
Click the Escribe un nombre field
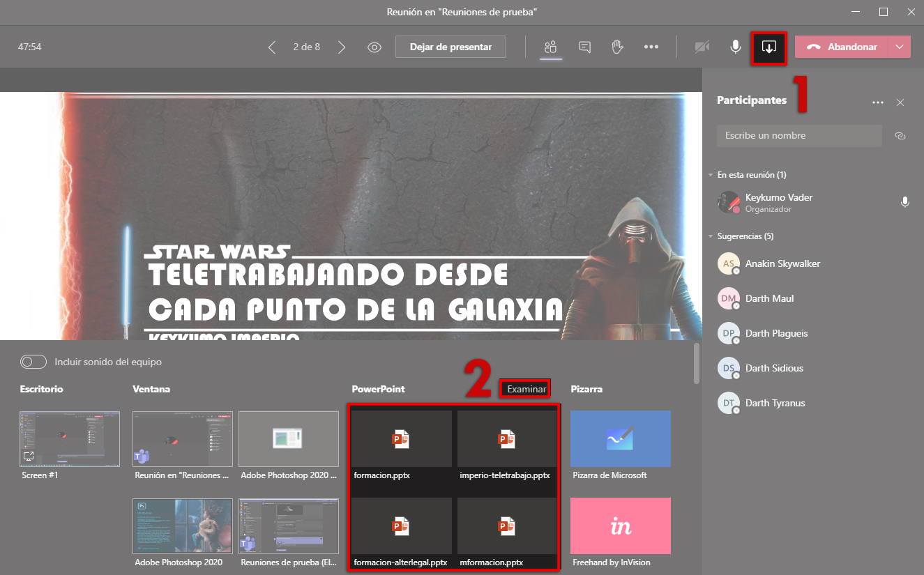click(x=799, y=136)
